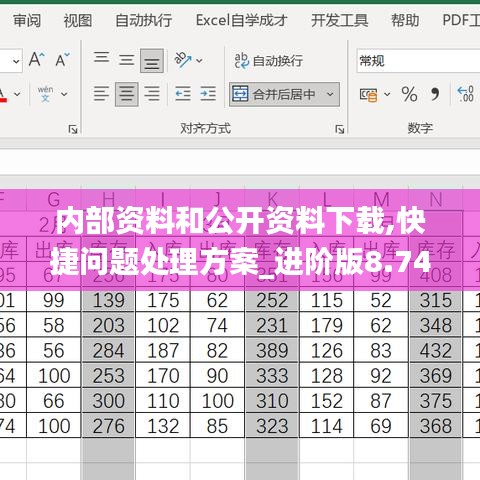Image resolution: width=480 pixels, height=480 pixels.
Task: Select cell with value 333
Action: pyautogui.click(x=272, y=376)
